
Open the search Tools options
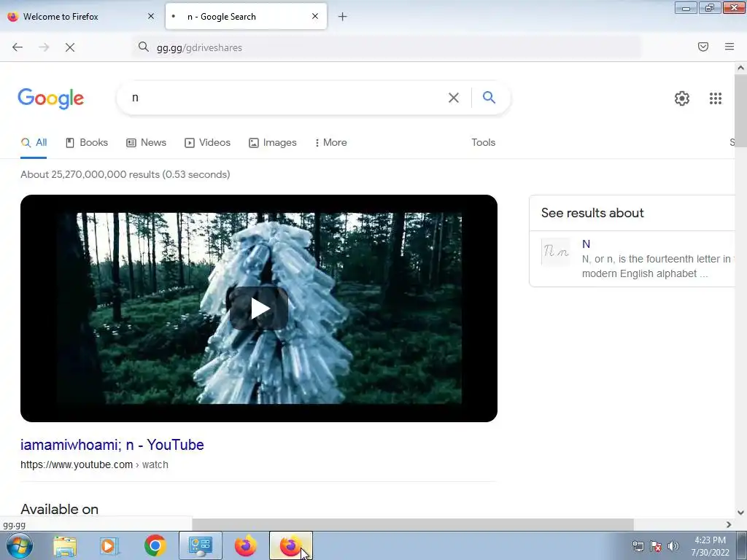click(483, 142)
